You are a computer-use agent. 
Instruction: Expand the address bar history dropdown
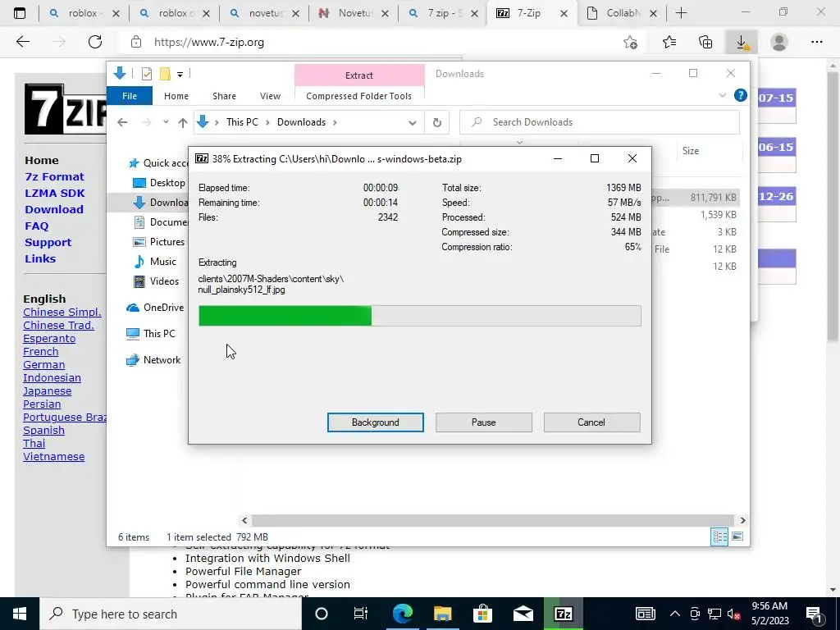pyautogui.click(x=412, y=123)
